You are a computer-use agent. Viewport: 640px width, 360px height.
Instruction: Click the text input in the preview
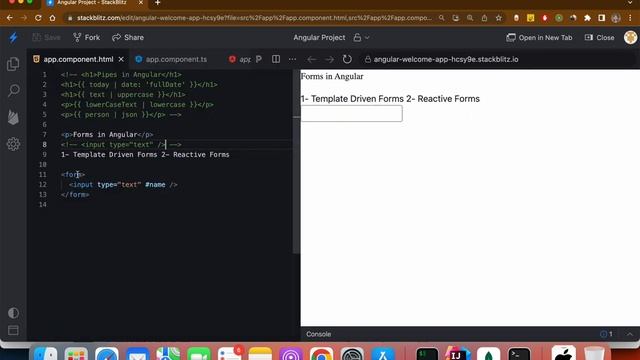tap(351, 113)
